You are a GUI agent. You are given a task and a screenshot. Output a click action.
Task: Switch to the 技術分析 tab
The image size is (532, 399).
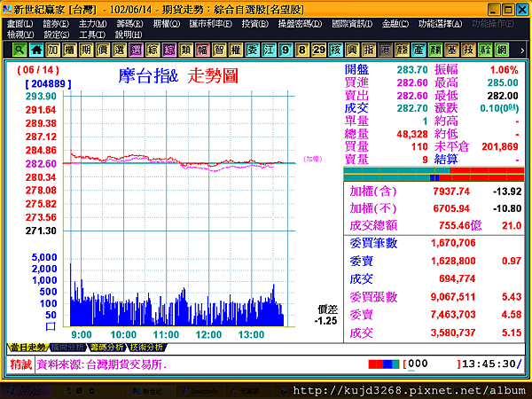click(x=146, y=347)
